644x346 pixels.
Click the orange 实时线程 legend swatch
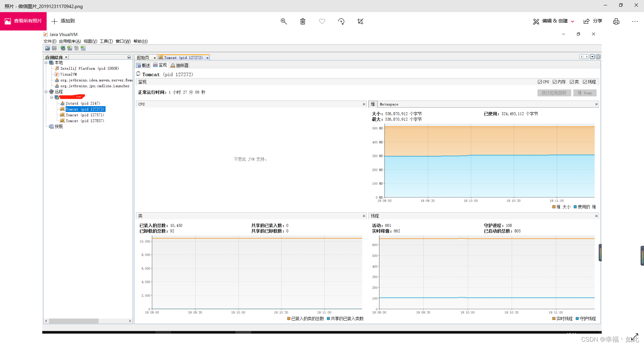point(554,319)
